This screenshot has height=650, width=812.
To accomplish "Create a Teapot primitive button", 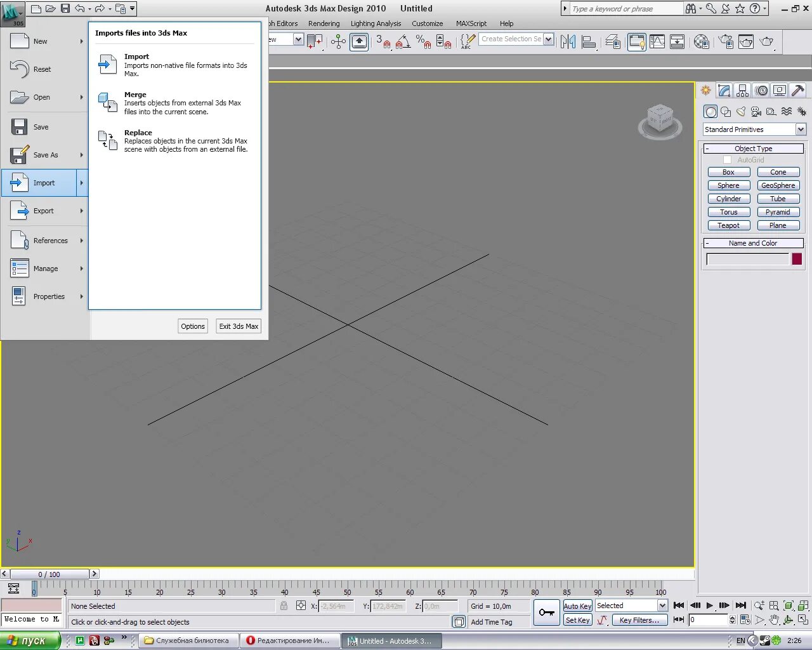I will point(729,225).
